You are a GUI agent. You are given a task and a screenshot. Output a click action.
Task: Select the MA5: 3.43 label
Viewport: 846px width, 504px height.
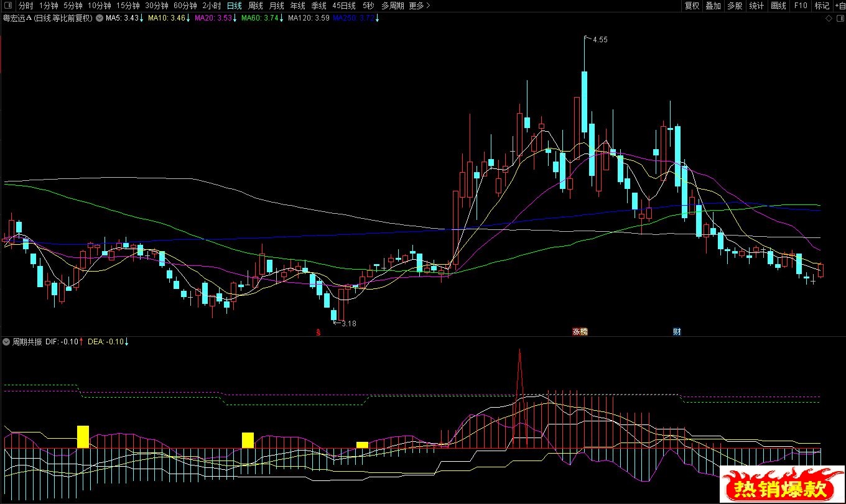(122, 18)
